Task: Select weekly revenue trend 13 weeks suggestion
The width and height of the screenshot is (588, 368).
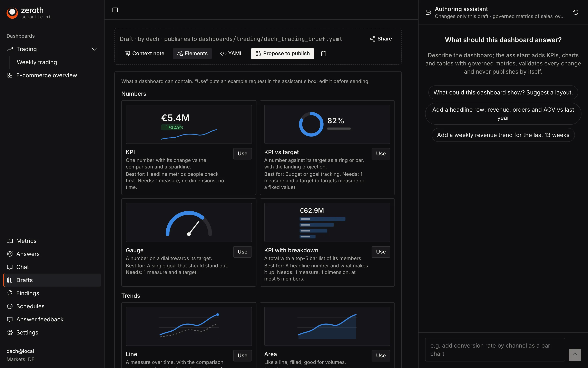Action: [503, 135]
